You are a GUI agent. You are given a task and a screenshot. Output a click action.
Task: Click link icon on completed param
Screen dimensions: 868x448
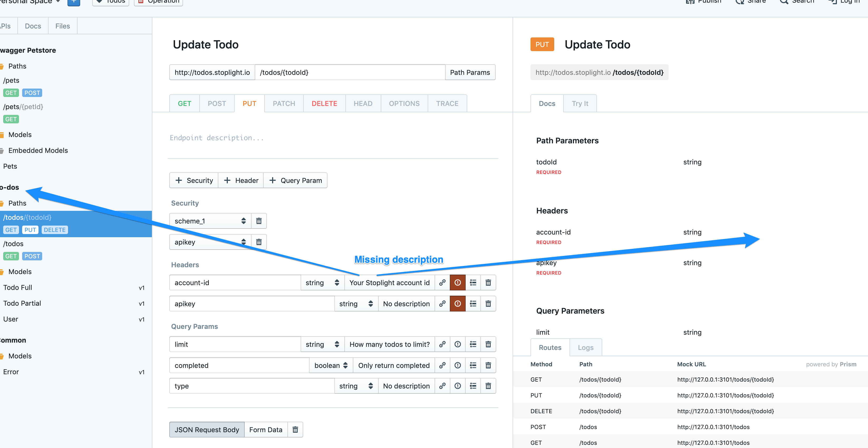[x=442, y=366]
